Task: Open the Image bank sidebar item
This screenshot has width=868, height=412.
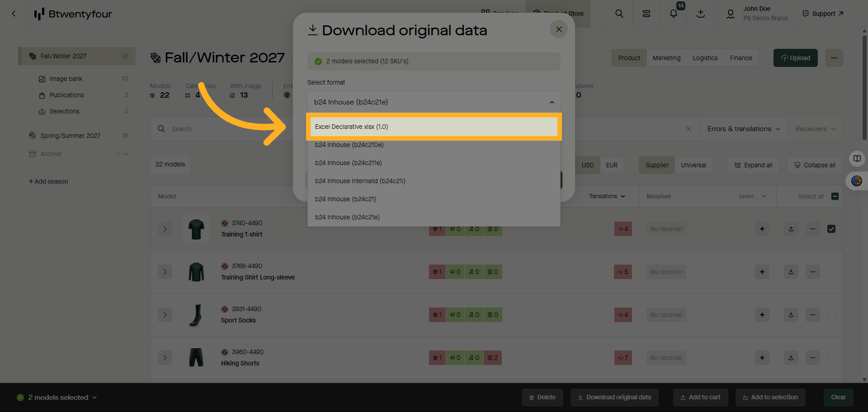Action: tap(66, 78)
